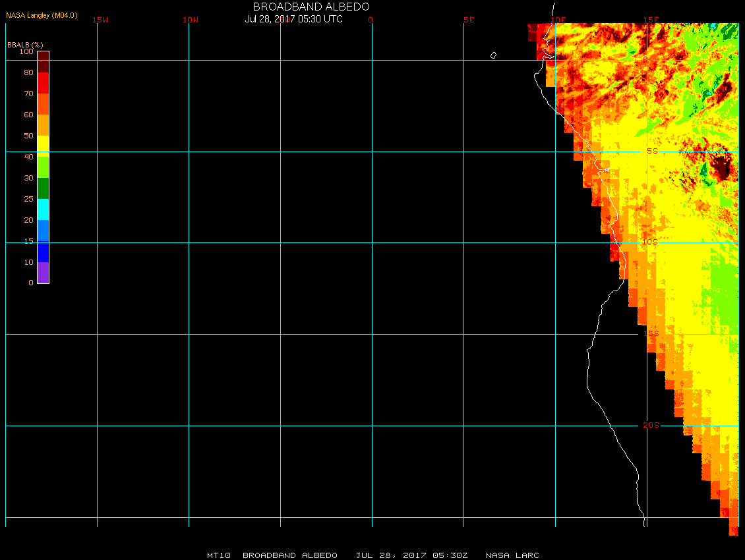Choose the dark green 25-30% legend swatch

coord(43,188)
